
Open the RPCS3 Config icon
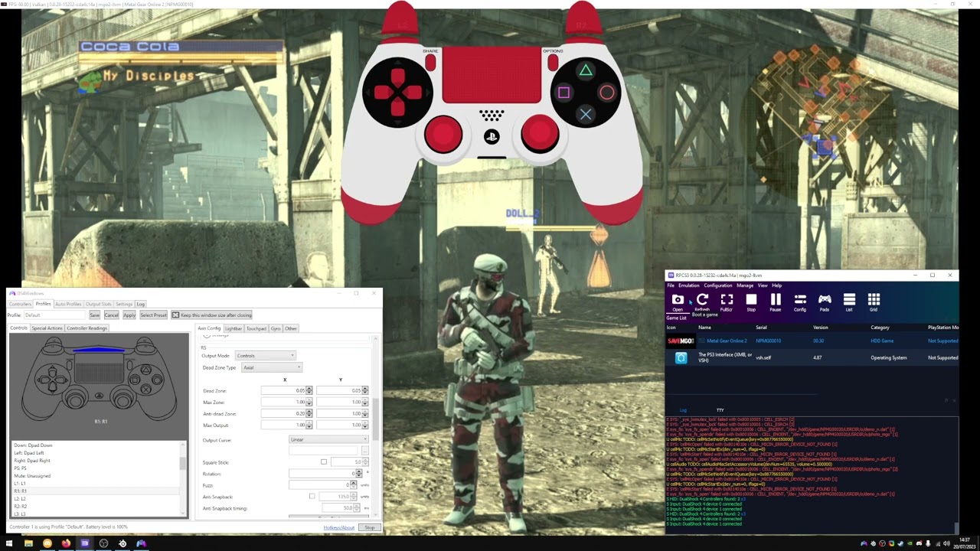coord(800,300)
